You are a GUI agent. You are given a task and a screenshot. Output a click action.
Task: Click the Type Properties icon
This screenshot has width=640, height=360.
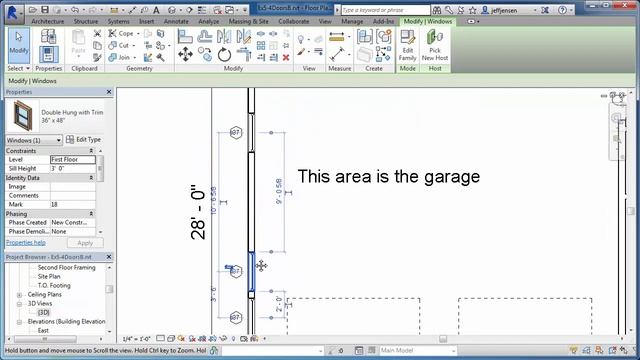49,36
